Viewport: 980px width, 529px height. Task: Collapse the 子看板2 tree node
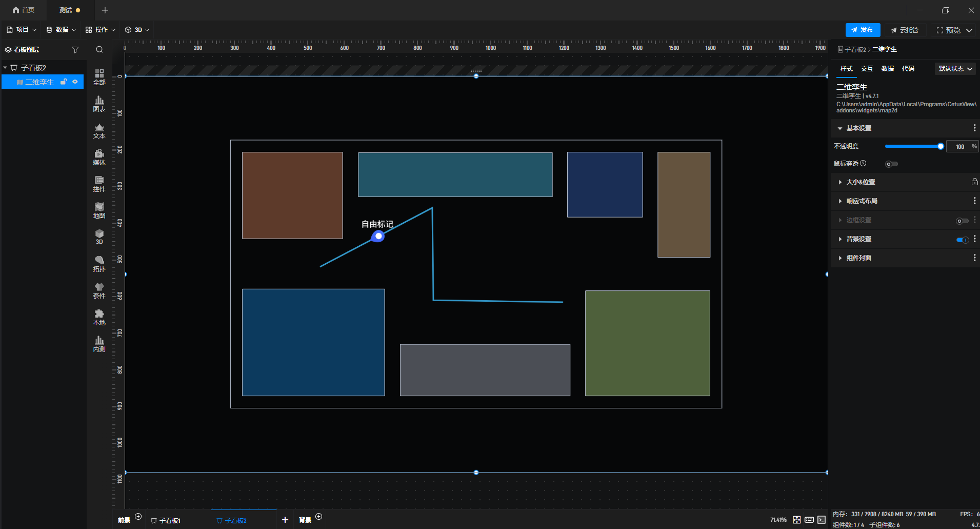click(5, 68)
